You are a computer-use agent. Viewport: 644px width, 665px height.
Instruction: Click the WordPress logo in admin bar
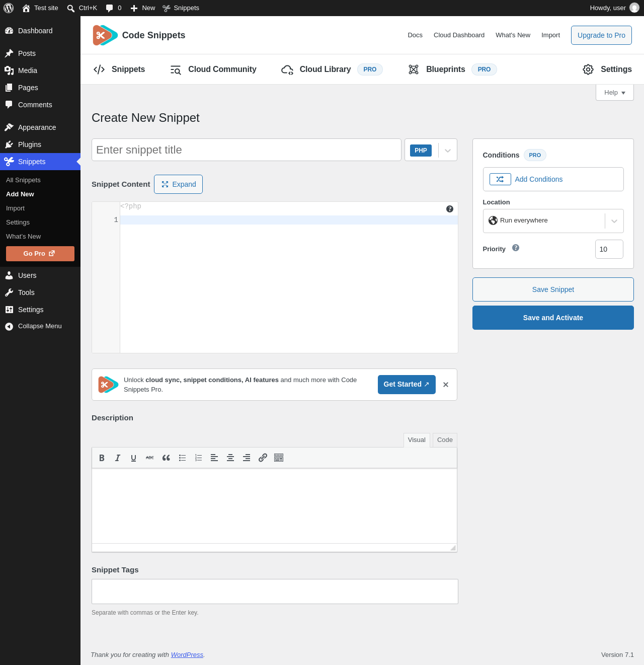pyautogui.click(x=9, y=8)
